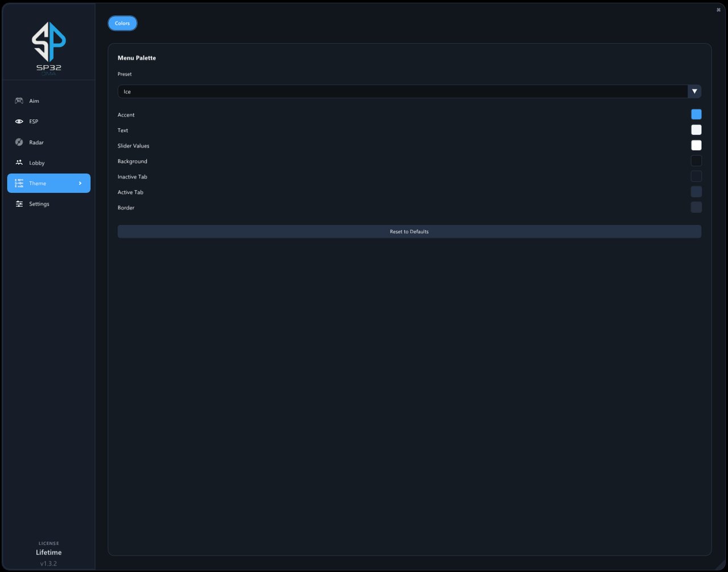Click the SP32 logo at top of sidebar
728x572 pixels.
coord(49,49)
